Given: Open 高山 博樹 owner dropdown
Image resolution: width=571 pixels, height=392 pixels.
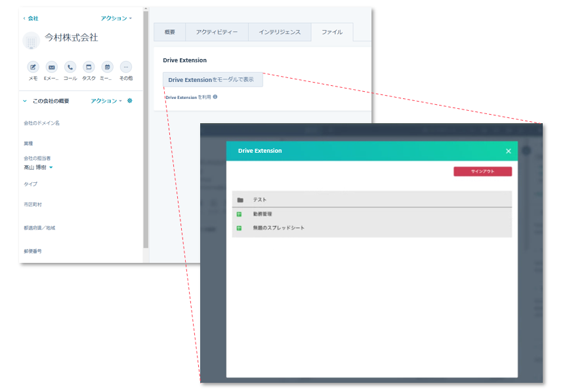Looking at the screenshot, I should click(x=39, y=167).
